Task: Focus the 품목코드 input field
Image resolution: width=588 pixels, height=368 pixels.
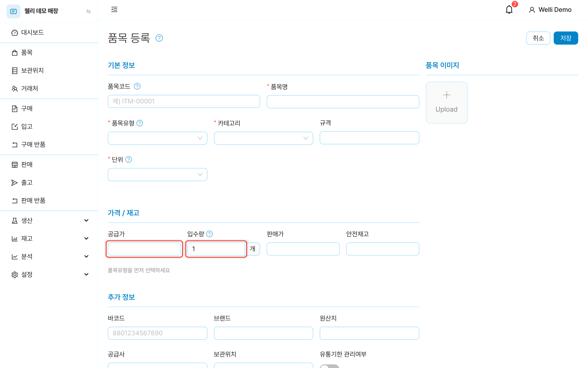Action: pos(184,101)
